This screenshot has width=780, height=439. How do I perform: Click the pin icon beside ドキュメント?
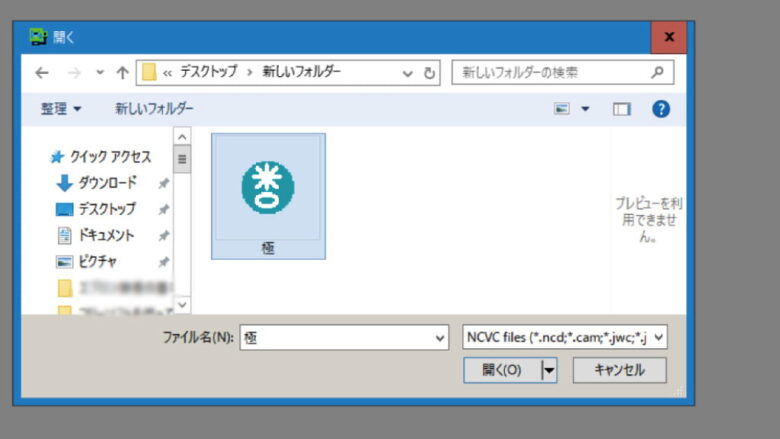[163, 236]
